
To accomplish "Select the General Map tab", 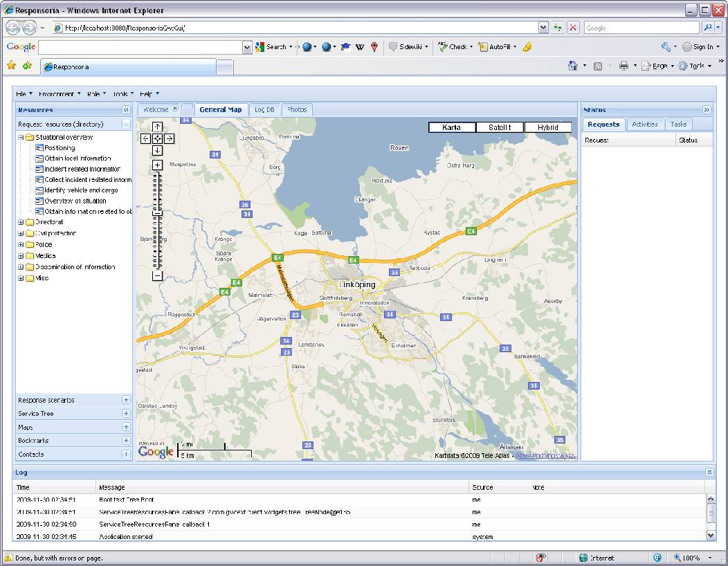I will [x=221, y=109].
